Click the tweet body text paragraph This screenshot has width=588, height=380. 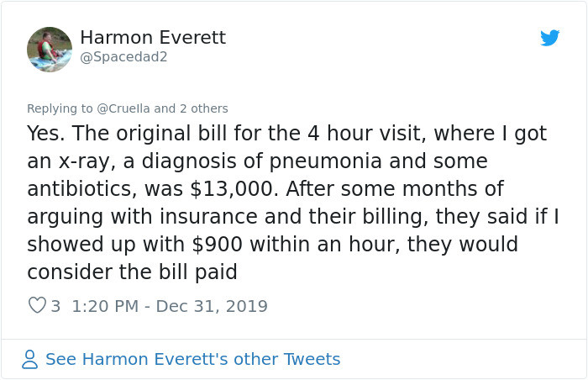point(293,203)
